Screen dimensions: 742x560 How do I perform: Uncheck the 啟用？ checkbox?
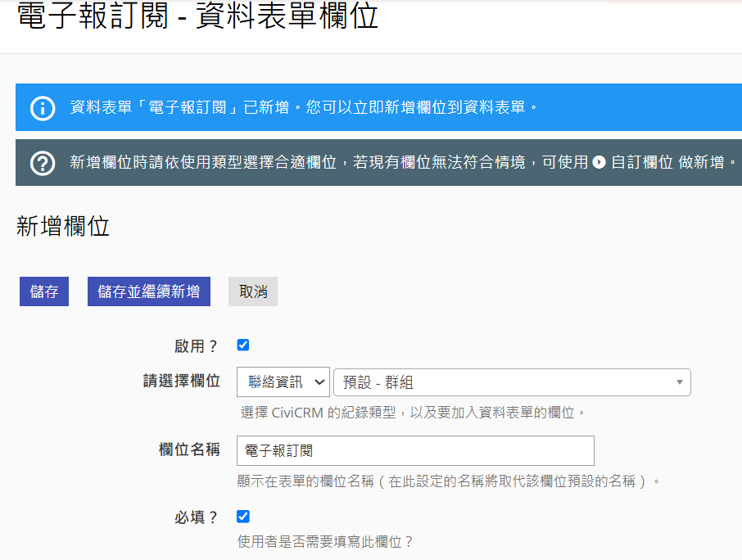click(x=243, y=345)
